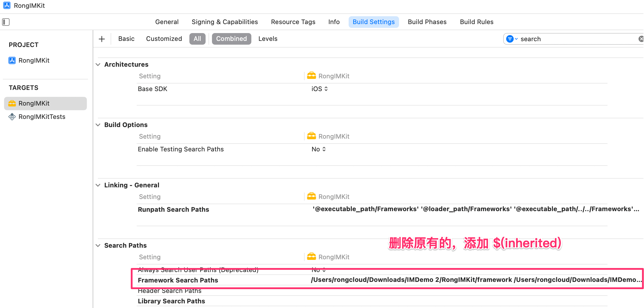Clear the search field text
Viewport: 644px width, 308px height.
pyautogui.click(x=641, y=39)
